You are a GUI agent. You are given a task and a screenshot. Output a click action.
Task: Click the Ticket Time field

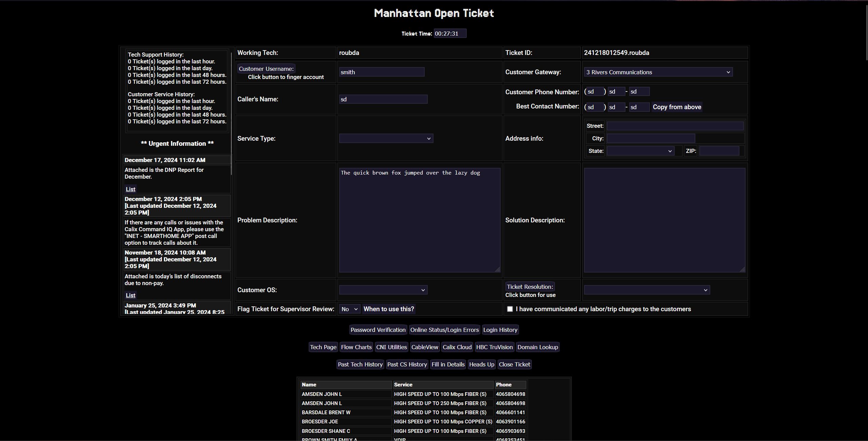[x=450, y=33]
